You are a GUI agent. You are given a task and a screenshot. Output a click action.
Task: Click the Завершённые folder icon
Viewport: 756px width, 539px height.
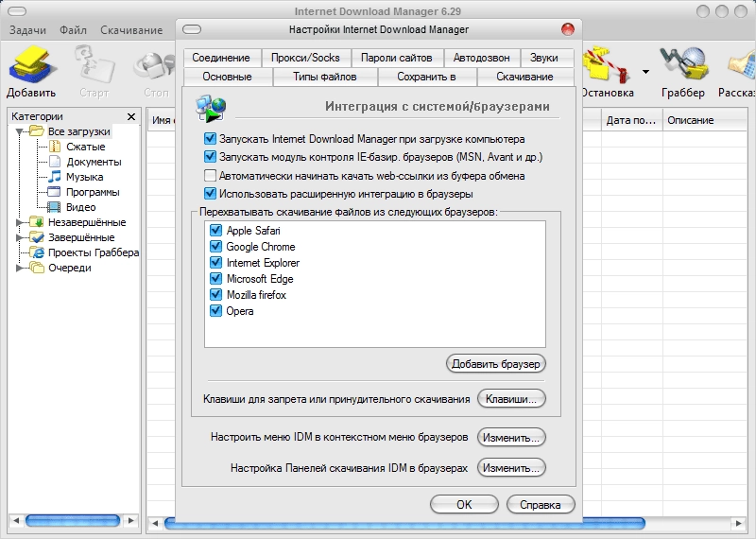point(37,237)
